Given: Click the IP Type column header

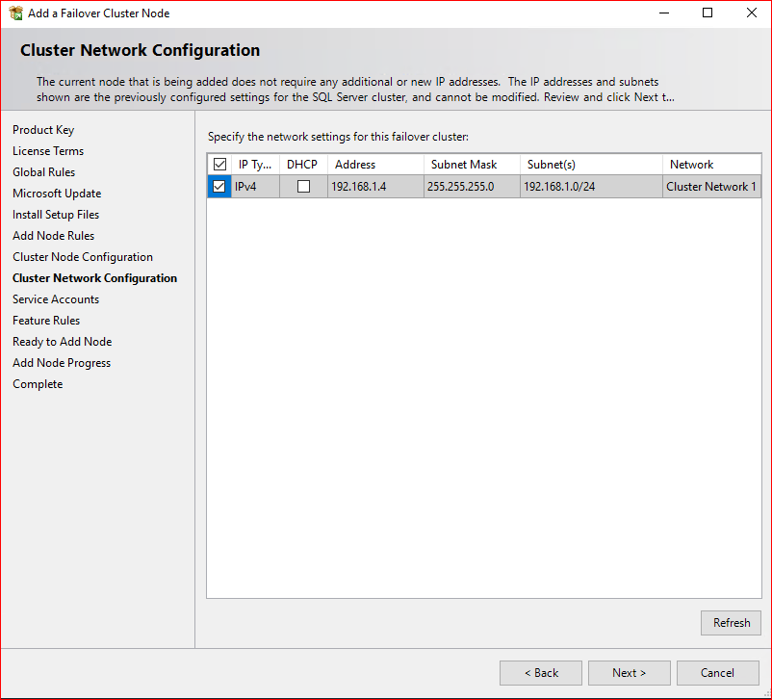Looking at the screenshot, I should pyautogui.click(x=255, y=164).
